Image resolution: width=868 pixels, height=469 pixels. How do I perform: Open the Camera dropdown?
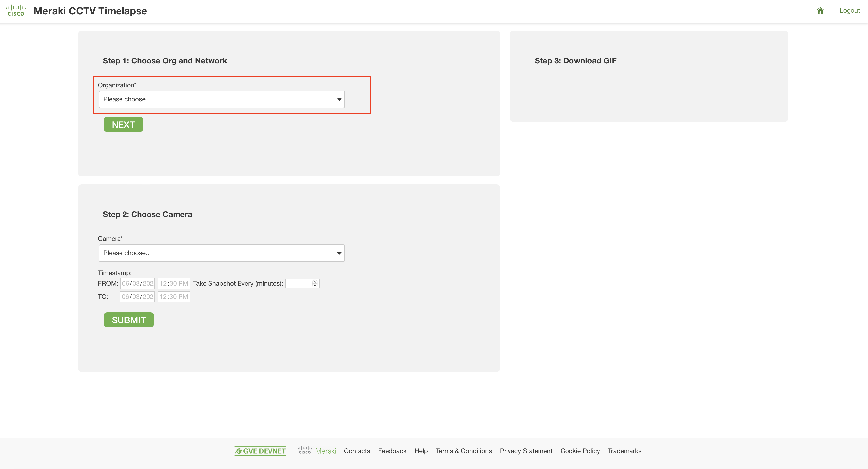[221, 253]
